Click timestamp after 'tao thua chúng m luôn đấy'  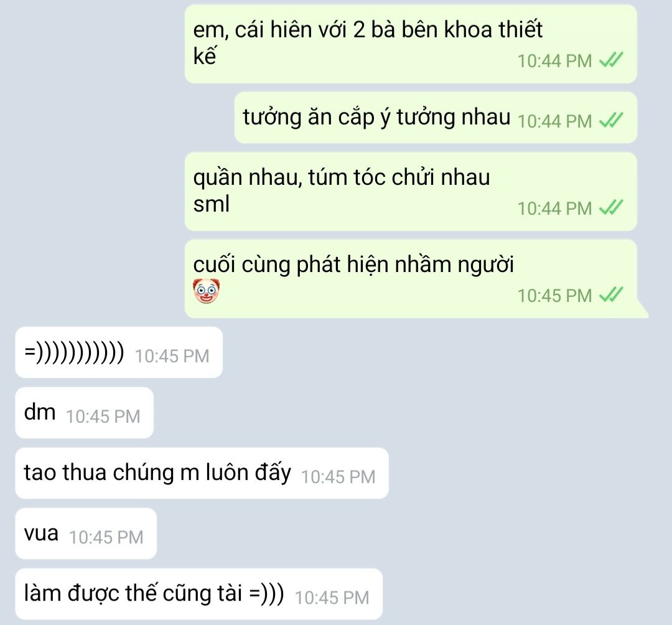point(338,477)
